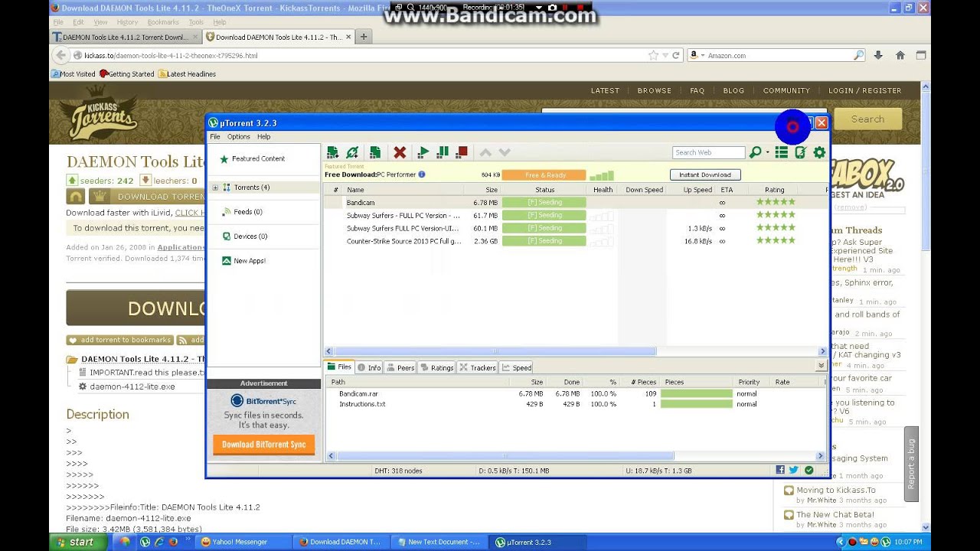980x551 pixels.
Task: Open uTorrent Preferences gear icon
Action: pos(819,152)
